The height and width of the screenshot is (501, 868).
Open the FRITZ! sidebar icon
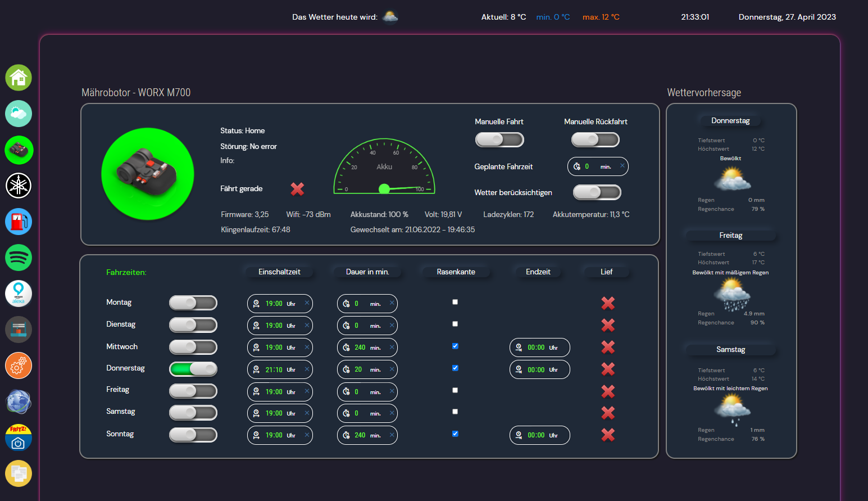[19, 437]
